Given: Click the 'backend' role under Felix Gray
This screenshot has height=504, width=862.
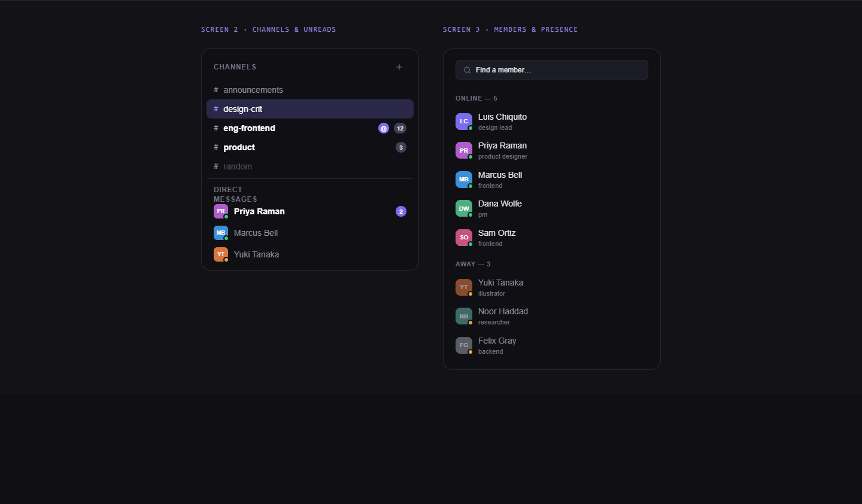Looking at the screenshot, I should pyautogui.click(x=490, y=351).
